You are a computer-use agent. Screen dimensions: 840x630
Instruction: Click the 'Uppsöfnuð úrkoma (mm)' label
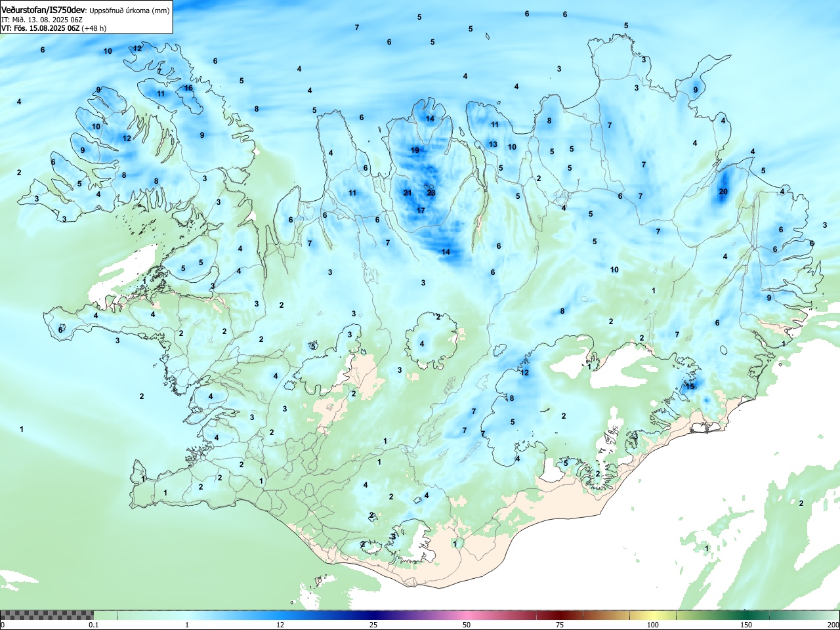[x=130, y=11]
